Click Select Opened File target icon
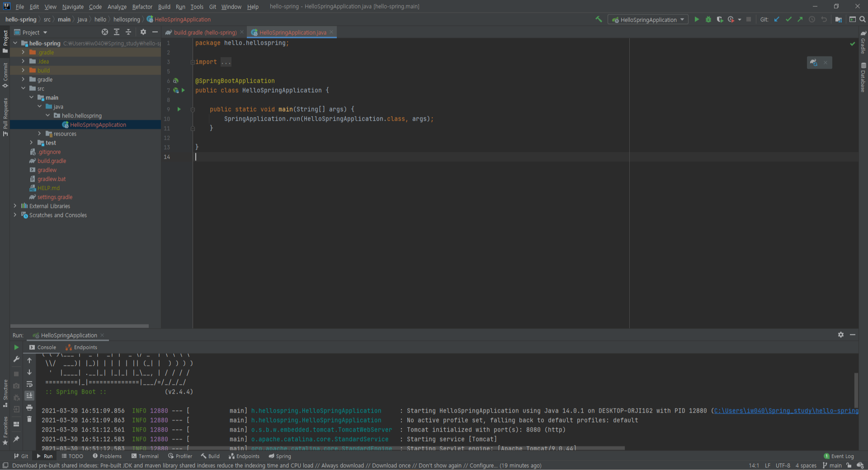This screenshot has height=470, width=868. point(105,32)
